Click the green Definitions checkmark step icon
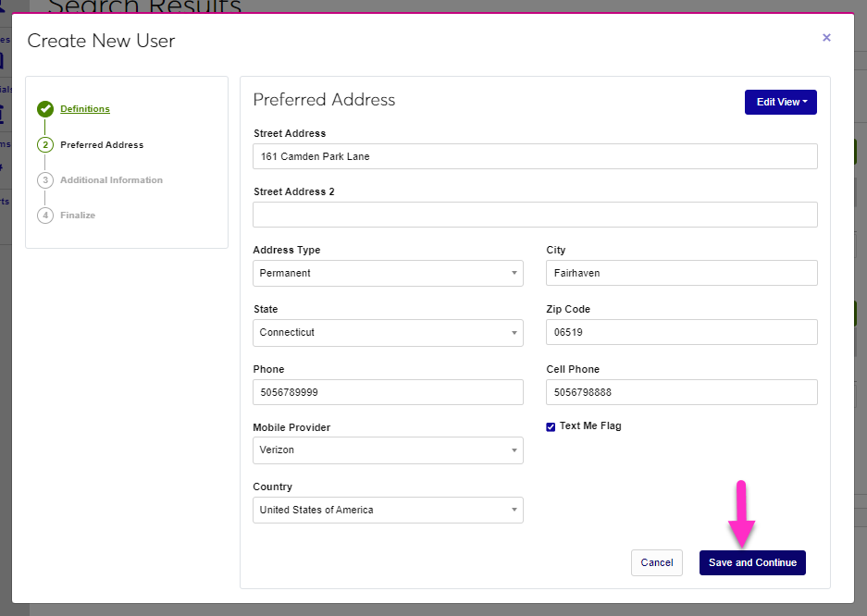The image size is (867, 616). (45, 109)
